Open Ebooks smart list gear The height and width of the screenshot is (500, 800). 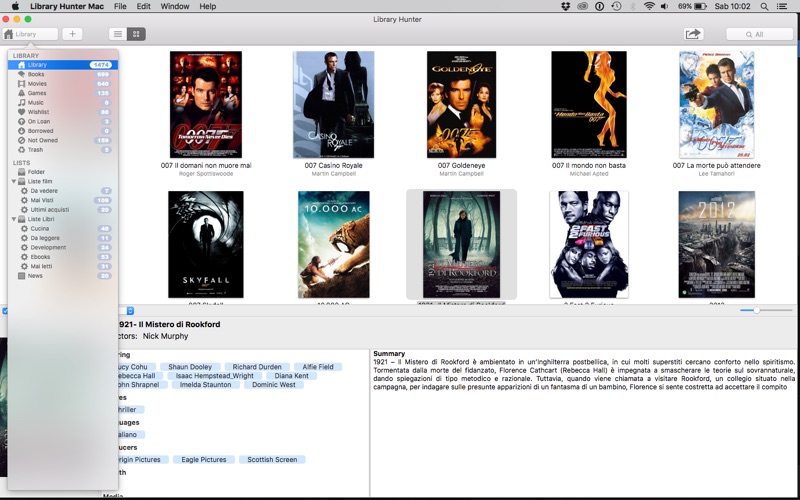click(24, 257)
